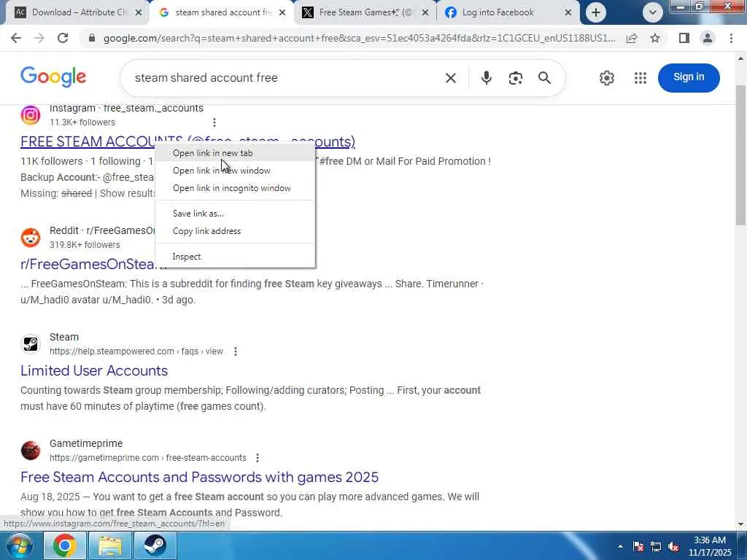This screenshot has height=560, width=747.
Task: Click the blue Sign in button
Action: 689,77
